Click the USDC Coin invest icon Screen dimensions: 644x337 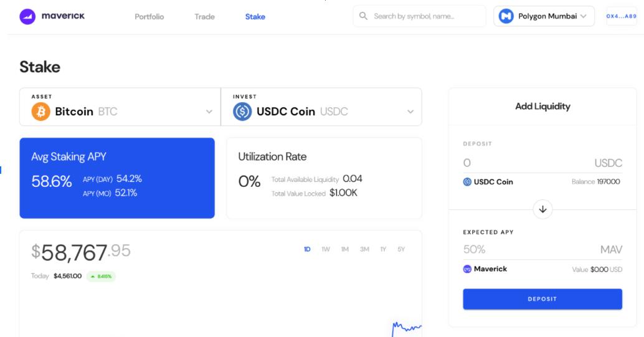[x=242, y=112]
